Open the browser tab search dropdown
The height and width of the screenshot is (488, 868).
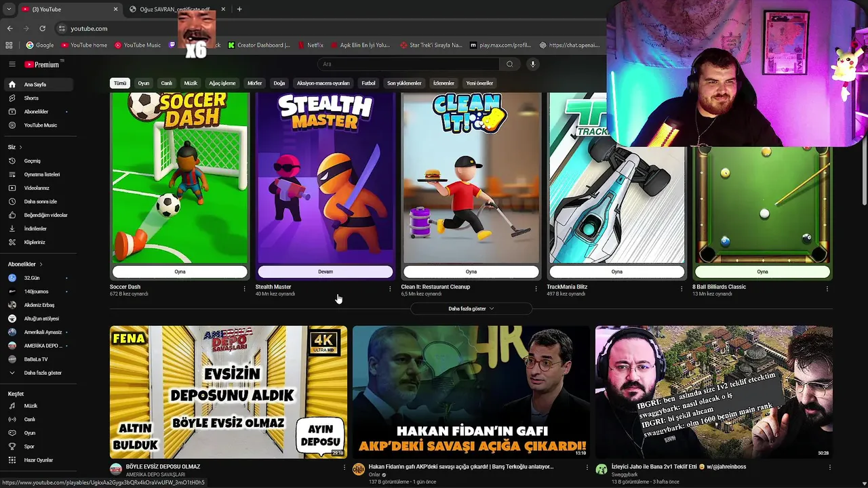point(8,9)
